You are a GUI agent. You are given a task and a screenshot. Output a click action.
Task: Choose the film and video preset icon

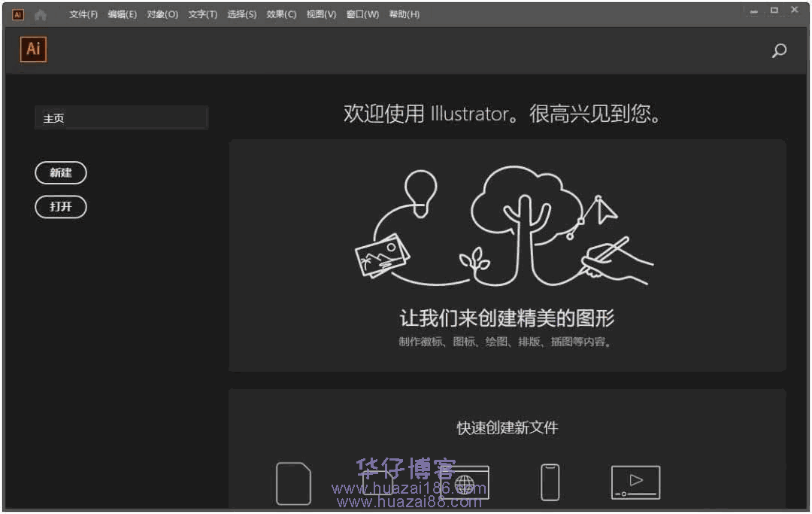[x=635, y=482]
